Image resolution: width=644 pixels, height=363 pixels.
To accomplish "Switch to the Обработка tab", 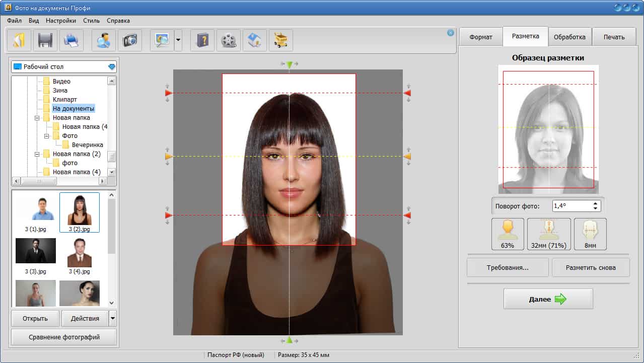I will pyautogui.click(x=569, y=37).
